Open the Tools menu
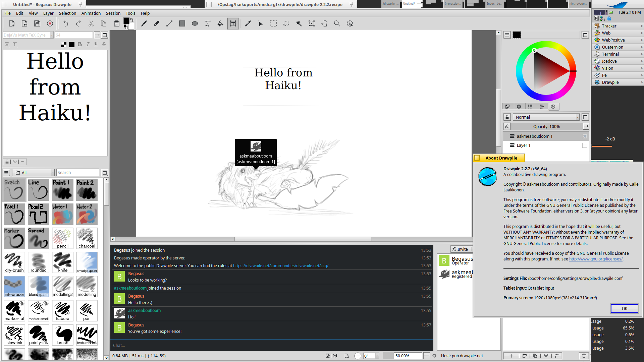The height and width of the screenshot is (362, 644). tap(130, 13)
